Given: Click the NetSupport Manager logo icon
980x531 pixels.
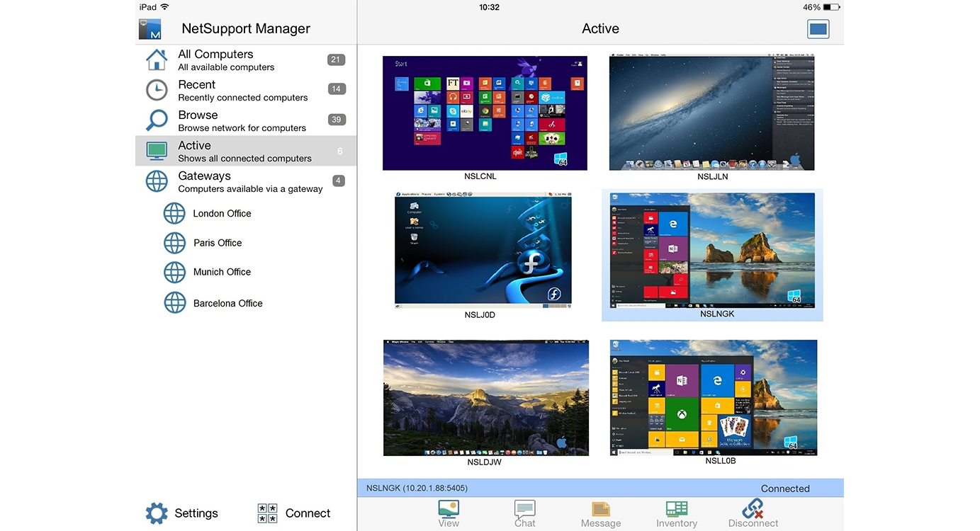Looking at the screenshot, I should (150, 29).
